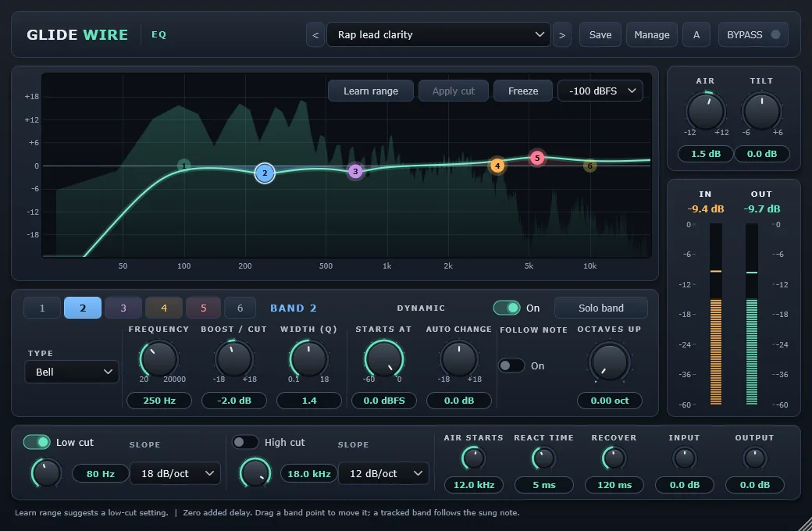Screen dimensions: 812x531
Task: Click the Auto Change knob
Action: (x=459, y=359)
